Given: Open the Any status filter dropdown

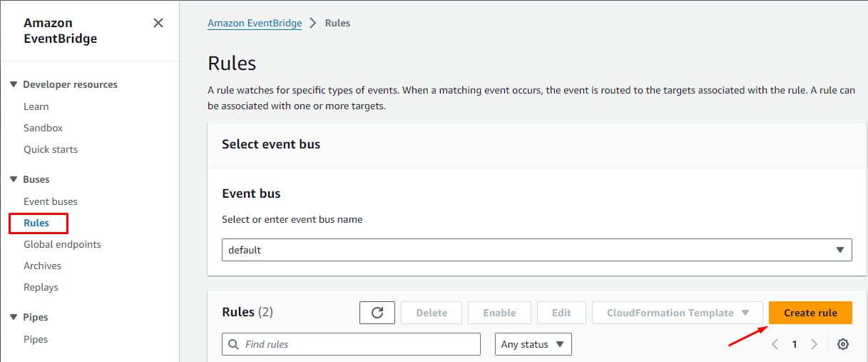Looking at the screenshot, I should point(533,344).
